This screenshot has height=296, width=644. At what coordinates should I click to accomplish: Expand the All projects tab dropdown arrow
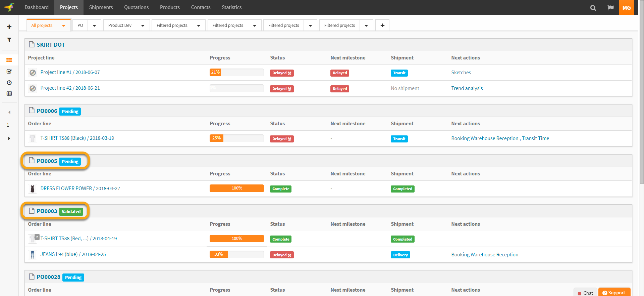click(64, 26)
